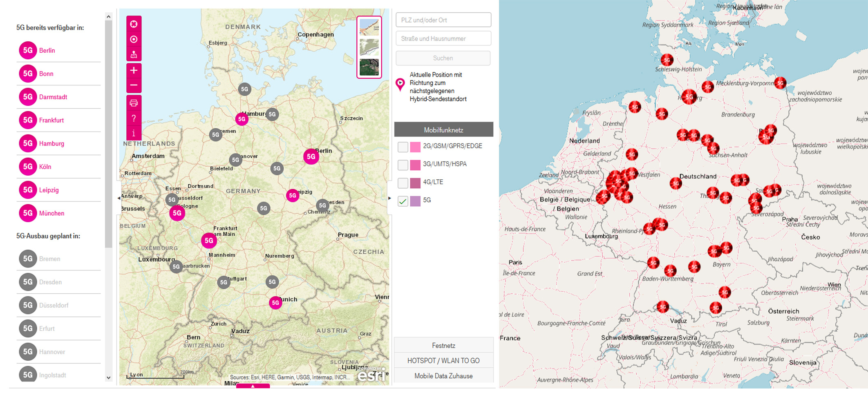
Task: Click the Suchen button
Action: pos(443,58)
